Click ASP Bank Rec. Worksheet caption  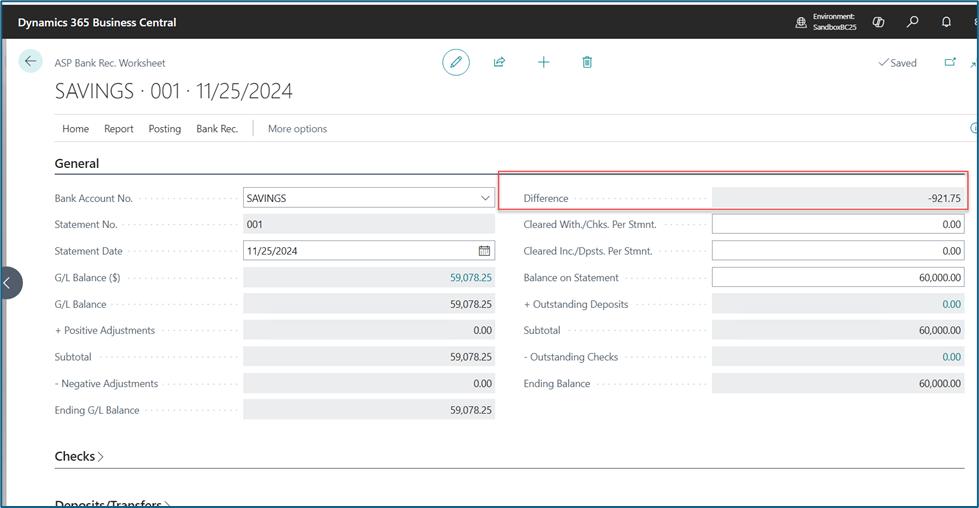pos(110,63)
